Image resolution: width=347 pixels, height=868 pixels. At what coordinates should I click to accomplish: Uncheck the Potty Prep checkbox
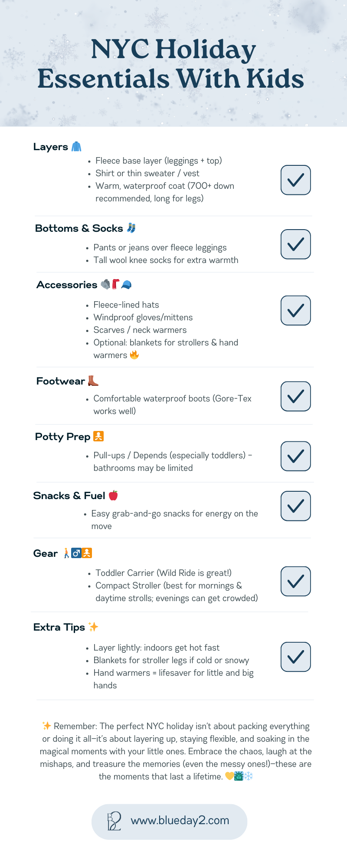(295, 456)
